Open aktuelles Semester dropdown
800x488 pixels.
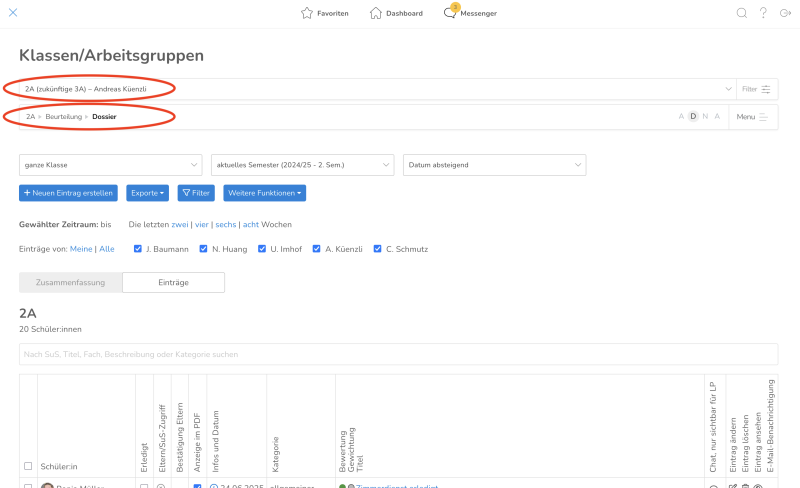(303, 164)
